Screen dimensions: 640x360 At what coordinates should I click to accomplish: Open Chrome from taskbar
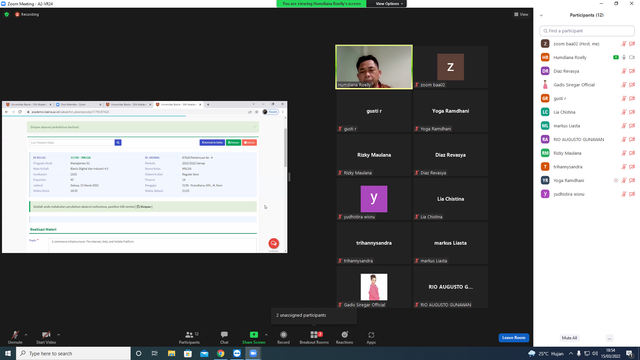(220, 353)
